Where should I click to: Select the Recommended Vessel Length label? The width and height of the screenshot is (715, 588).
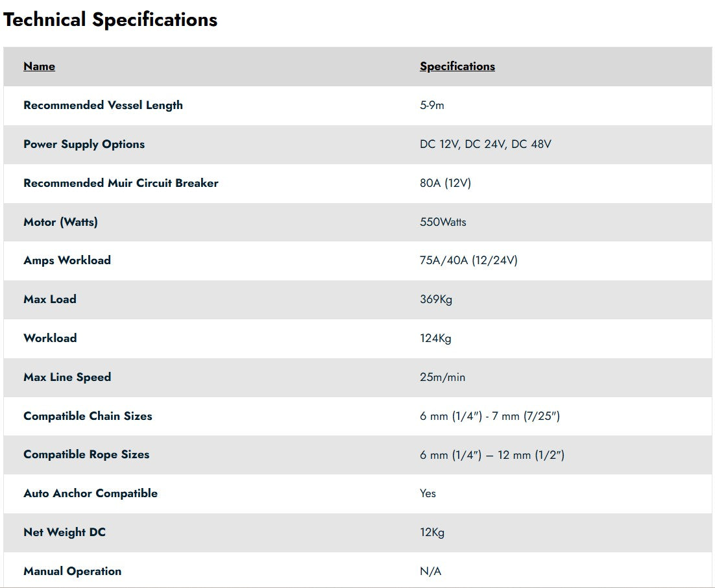pos(103,105)
